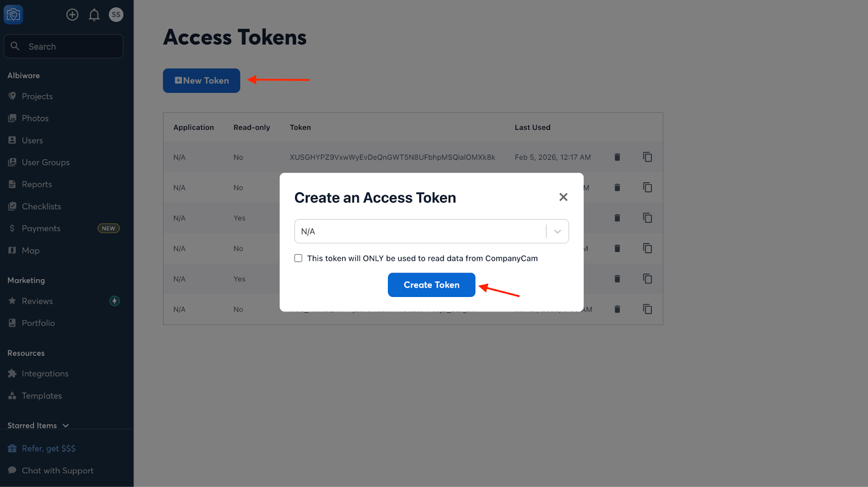This screenshot has width=868, height=487.
Task: Open Projects in the sidebar
Action: pyautogui.click(x=37, y=96)
